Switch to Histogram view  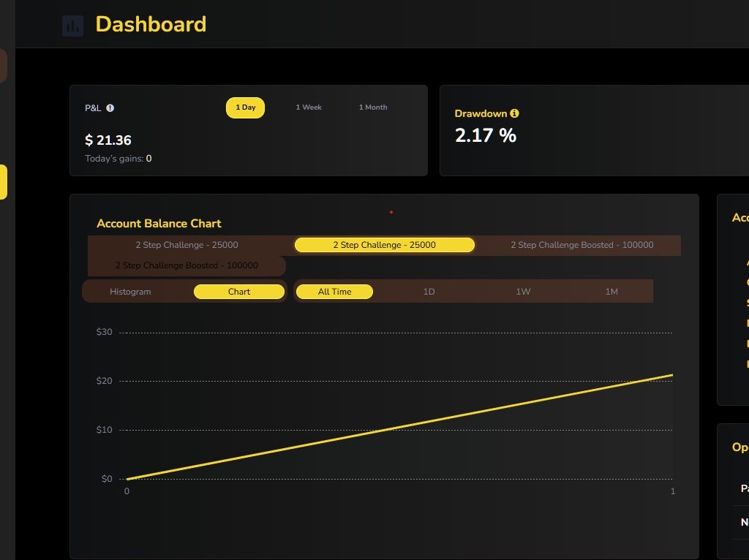130,292
